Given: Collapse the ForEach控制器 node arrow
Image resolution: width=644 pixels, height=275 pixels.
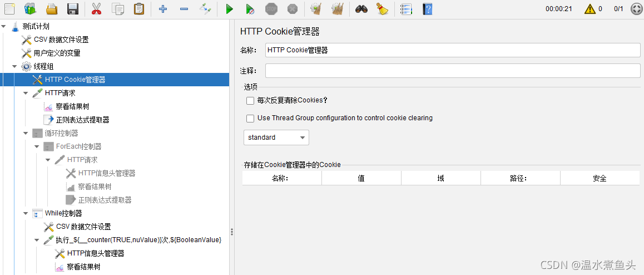Looking at the screenshot, I should 37,146.
